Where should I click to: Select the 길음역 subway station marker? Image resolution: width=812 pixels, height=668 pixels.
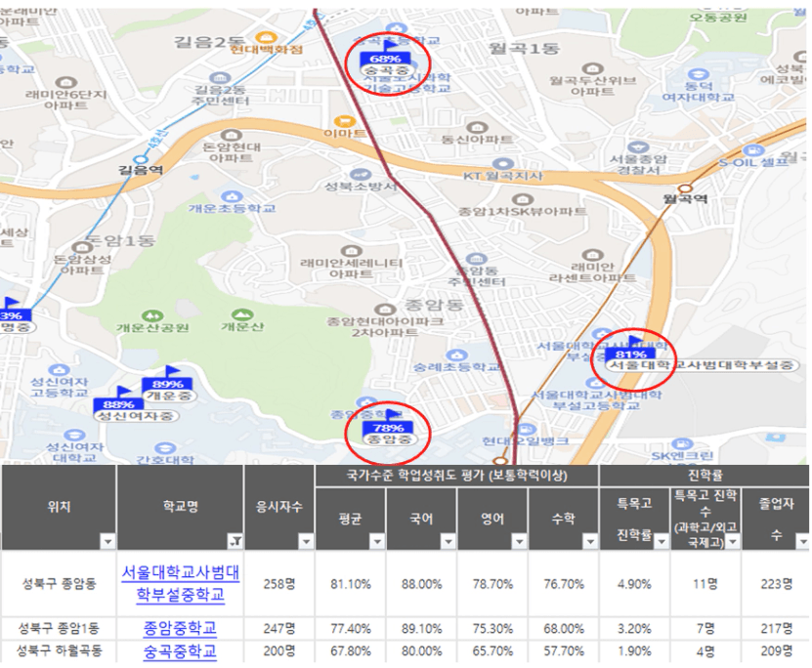click(x=140, y=160)
